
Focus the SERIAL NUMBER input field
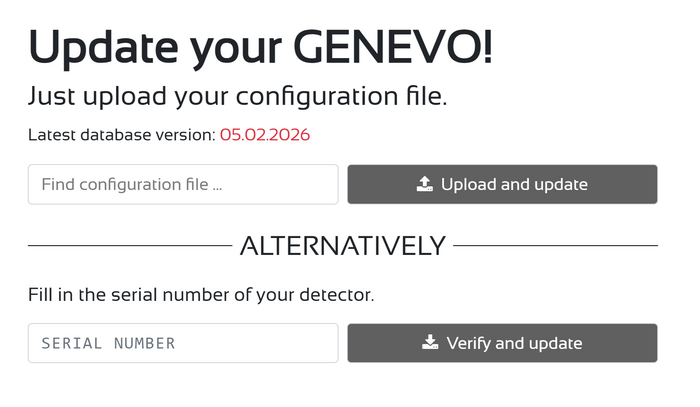tap(183, 343)
